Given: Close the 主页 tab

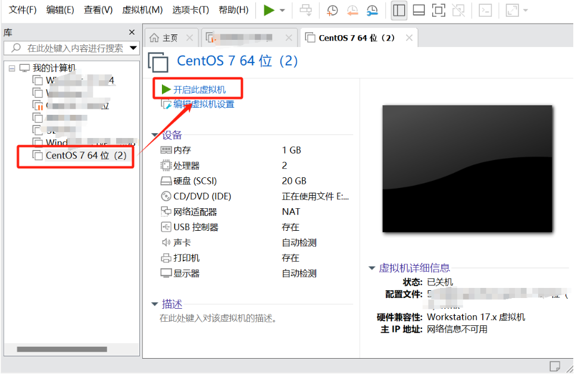Looking at the screenshot, I should [189, 37].
